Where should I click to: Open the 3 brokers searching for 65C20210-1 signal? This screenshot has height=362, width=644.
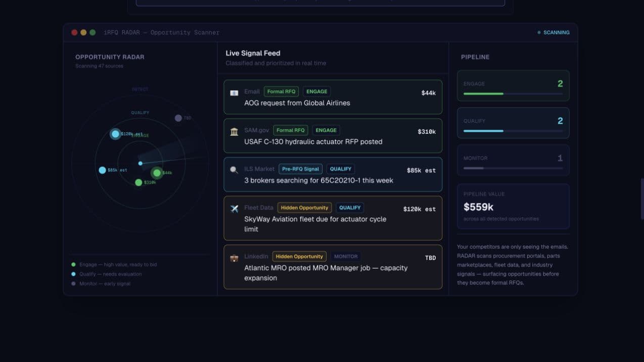(x=333, y=175)
